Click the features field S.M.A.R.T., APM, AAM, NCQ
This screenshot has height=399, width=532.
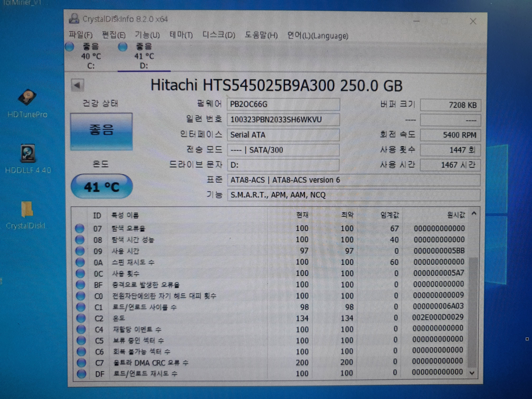(354, 195)
